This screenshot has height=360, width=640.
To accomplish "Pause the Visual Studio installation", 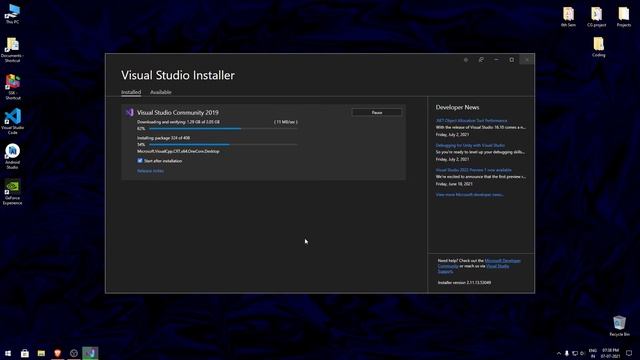I will point(377,112).
